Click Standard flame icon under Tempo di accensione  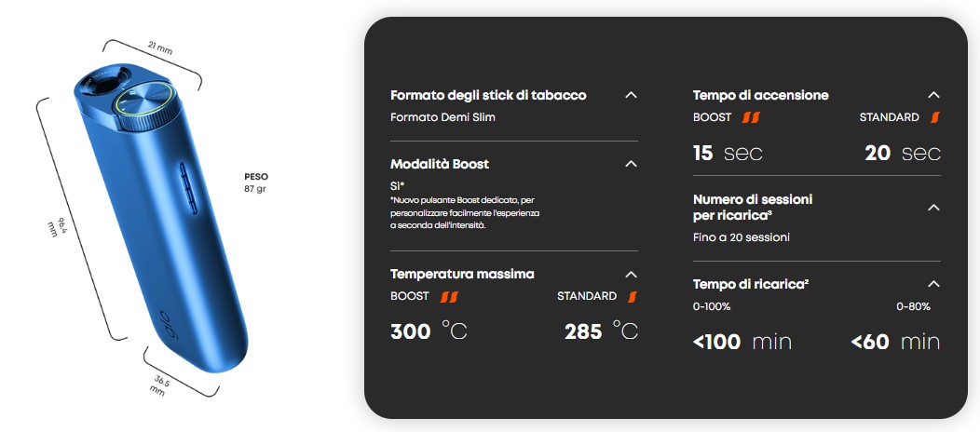point(935,117)
